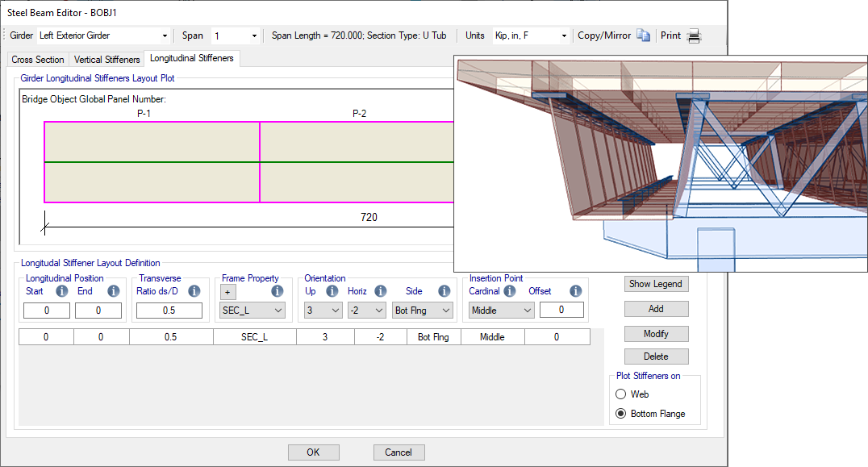This screenshot has width=868, height=467.
Task: Open info icon next to End position
Action: click(114, 291)
